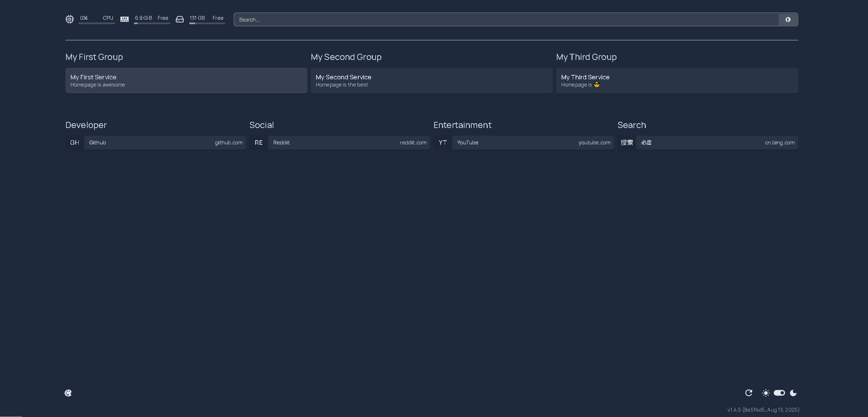Click the moon dark-mode icon

[793, 393]
